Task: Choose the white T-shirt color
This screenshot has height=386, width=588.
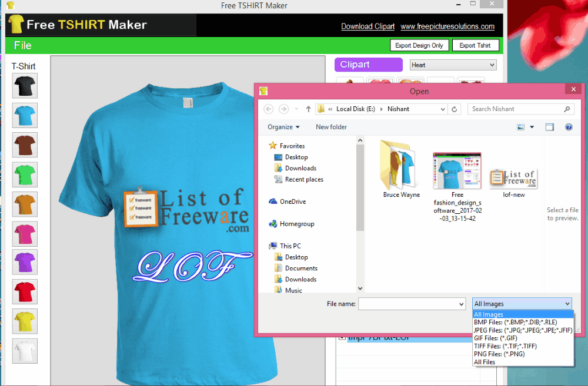Action: click(x=25, y=351)
